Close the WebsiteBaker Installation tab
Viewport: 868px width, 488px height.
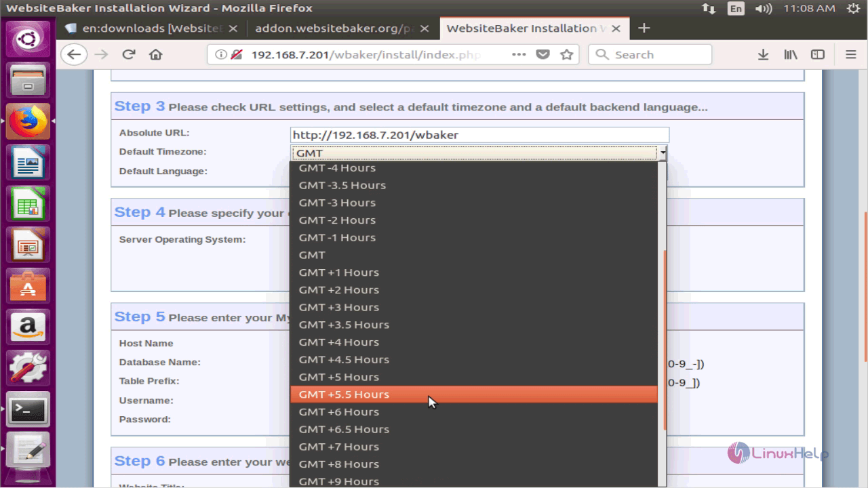(x=616, y=28)
